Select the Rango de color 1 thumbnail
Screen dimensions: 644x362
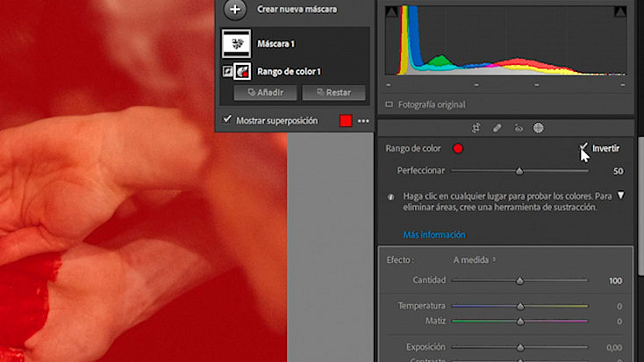pyautogui.click(x=242, y=71)
